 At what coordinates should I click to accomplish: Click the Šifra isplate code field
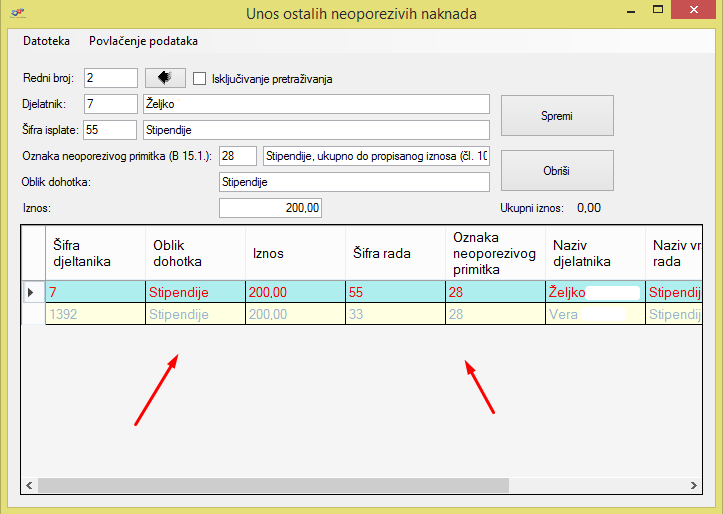[x=111, y=129]
